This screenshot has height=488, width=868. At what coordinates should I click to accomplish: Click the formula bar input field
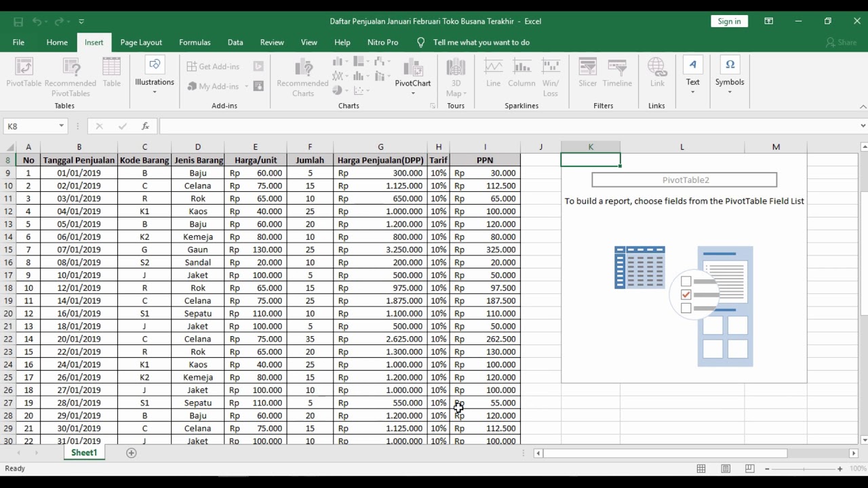coord(507,126)
